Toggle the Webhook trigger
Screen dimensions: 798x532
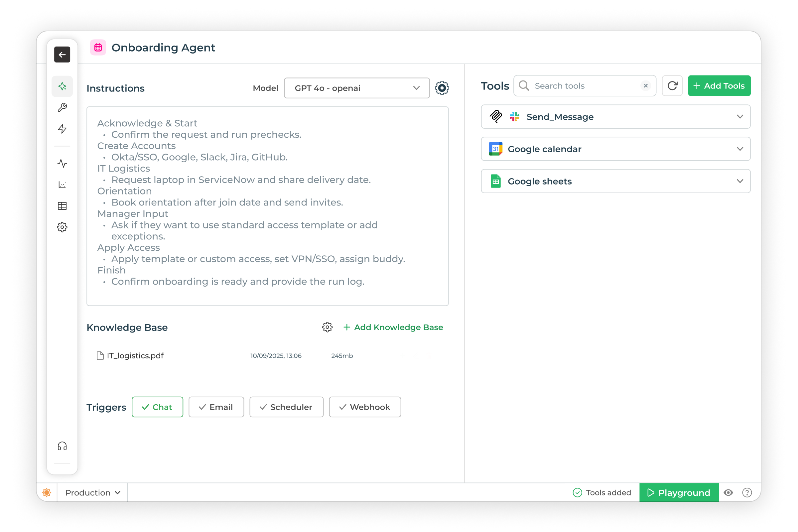pyautogui.click(x=365, y=407)
